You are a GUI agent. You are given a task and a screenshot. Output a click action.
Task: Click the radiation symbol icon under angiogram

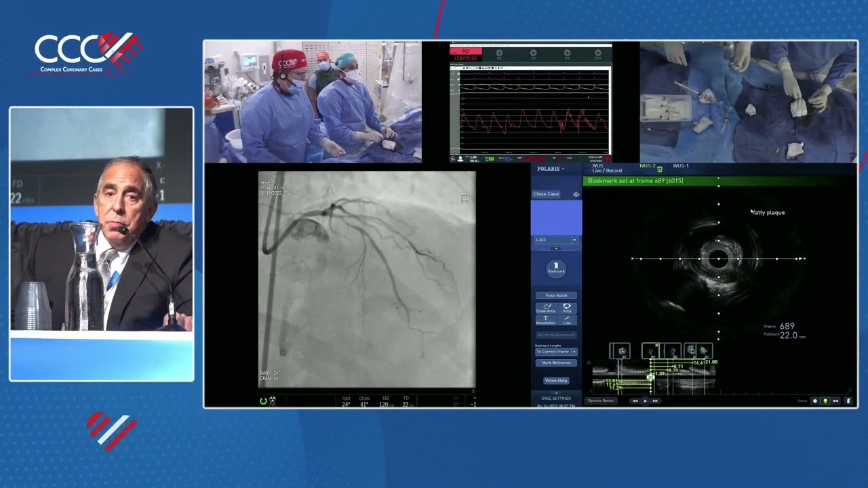(x=273, y=401)
